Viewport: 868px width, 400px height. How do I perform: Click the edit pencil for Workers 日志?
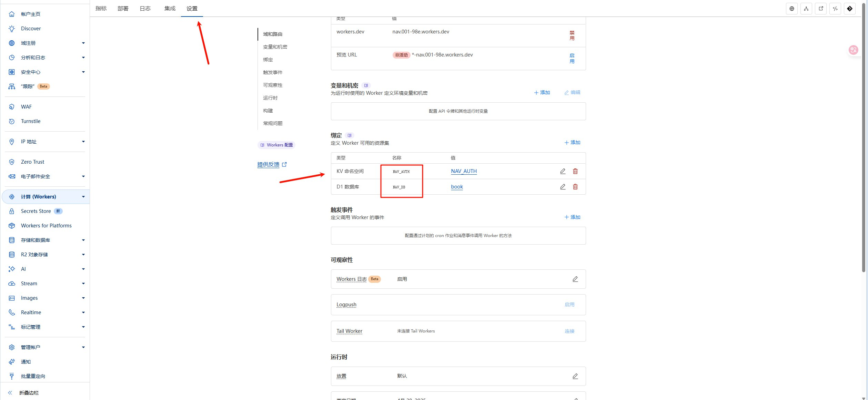tap(575, 279)
